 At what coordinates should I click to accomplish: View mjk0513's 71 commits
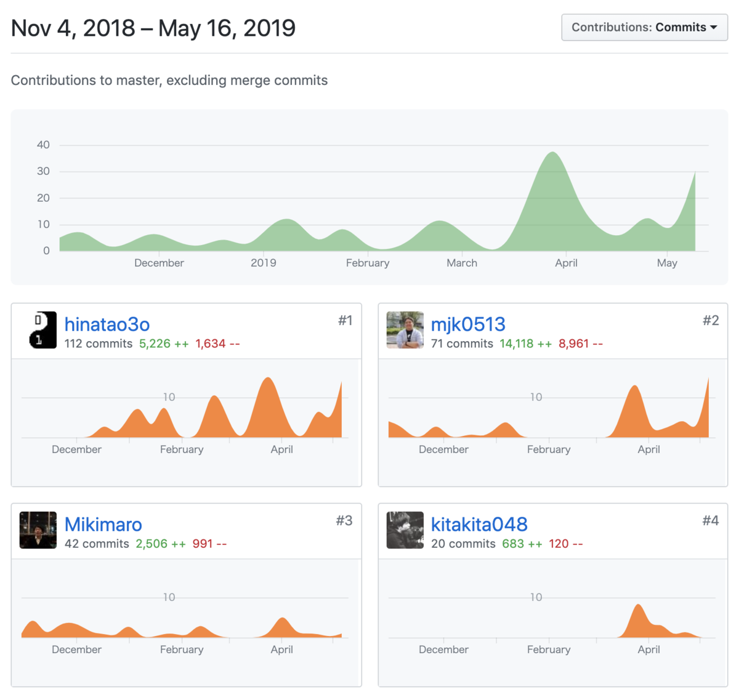[x=462, y=344]
